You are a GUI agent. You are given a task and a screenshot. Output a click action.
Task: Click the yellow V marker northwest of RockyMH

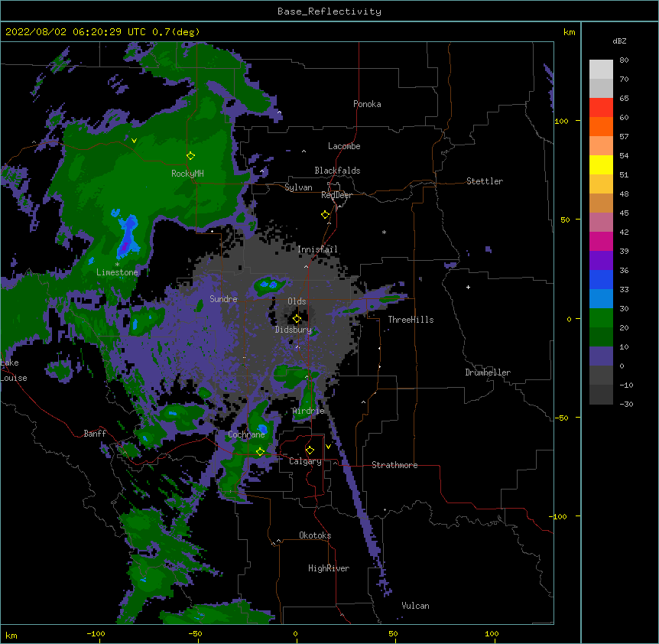pos(134,141)
